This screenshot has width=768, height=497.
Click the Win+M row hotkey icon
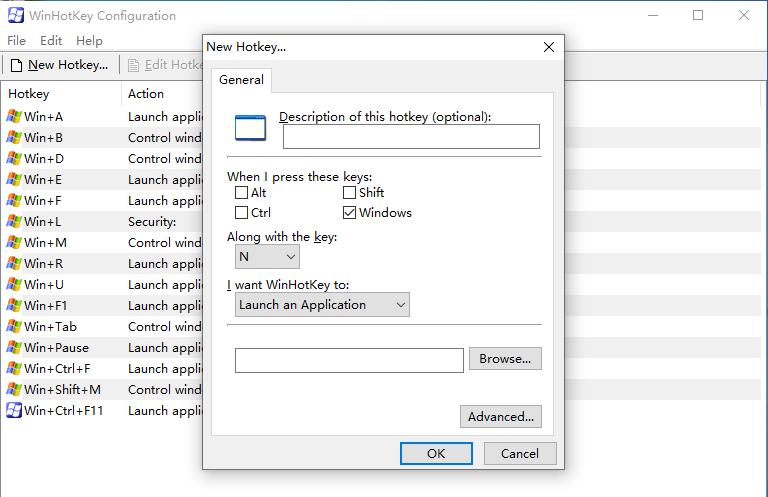14,243
